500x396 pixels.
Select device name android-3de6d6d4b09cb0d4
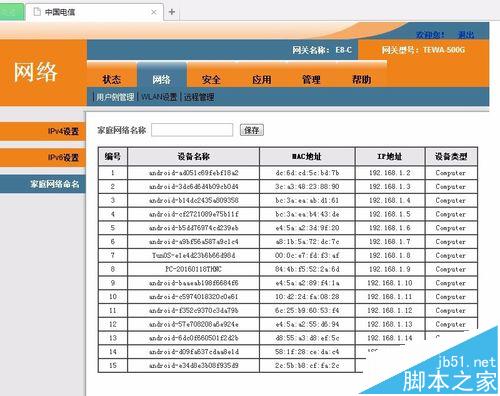pyautogui.click(x=194, y=186)
